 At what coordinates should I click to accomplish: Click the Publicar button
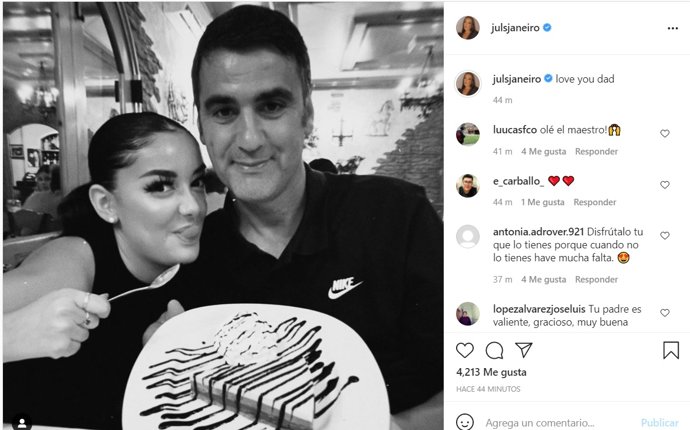(x=659, y=423)
